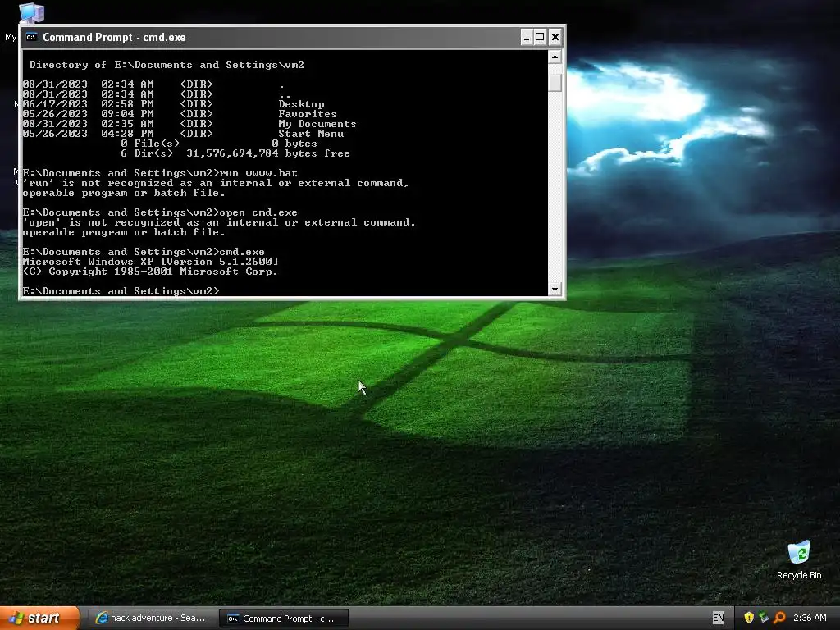Open the Command Prompt system menu icon

(x=32, y=37)
